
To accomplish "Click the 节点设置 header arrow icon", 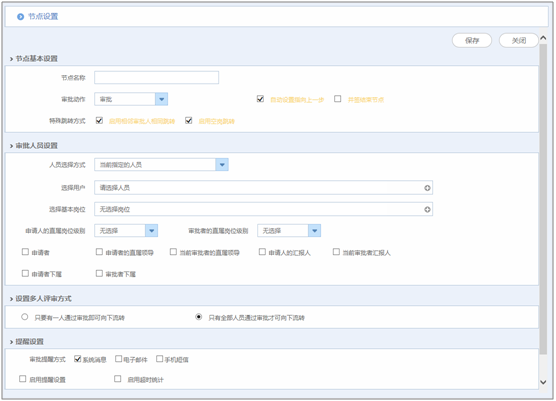I will pos(21,17).
